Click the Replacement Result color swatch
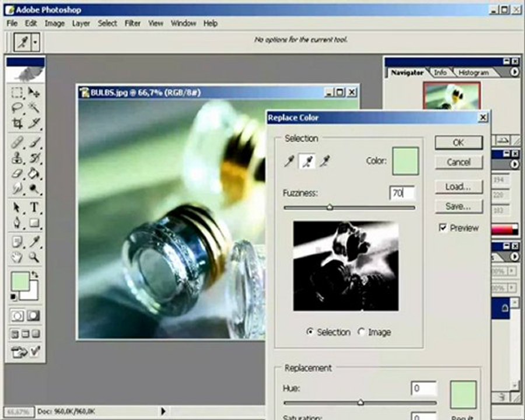The height and width of the screenshot is (420, 525). pyautogui.click(x=463, y=394)
